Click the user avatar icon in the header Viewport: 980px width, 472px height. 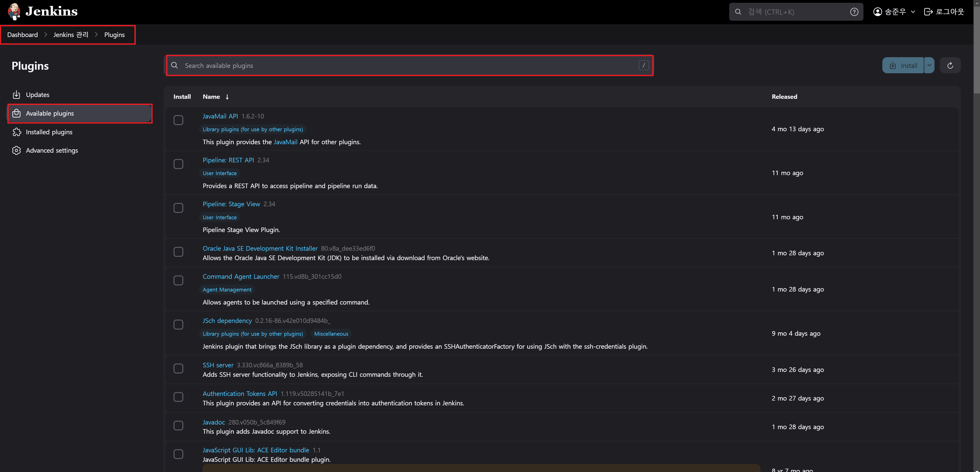(877, 12)
